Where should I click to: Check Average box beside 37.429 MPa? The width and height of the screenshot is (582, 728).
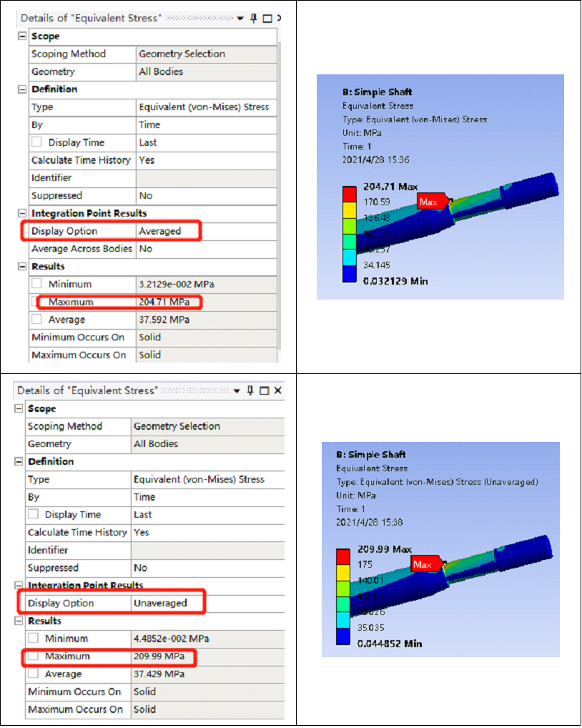[34, 674]
